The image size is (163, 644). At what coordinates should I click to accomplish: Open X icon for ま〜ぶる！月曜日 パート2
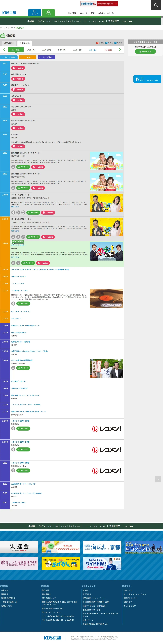coord(18,237)
